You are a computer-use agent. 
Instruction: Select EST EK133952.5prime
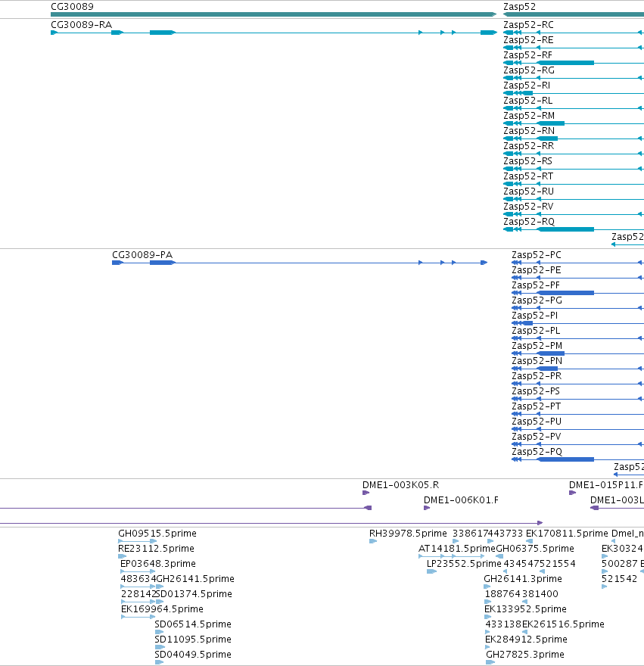point(525,609)
